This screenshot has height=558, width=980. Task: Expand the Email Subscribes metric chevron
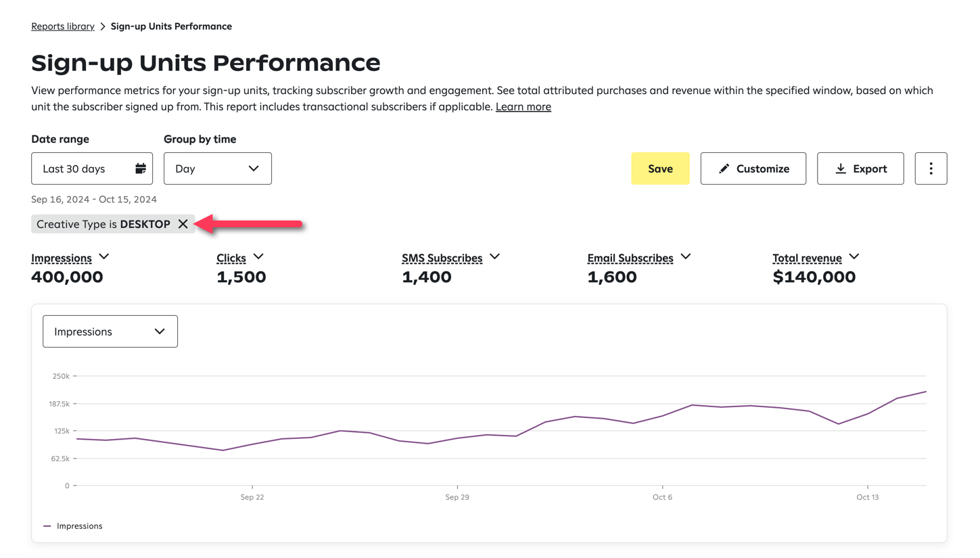point(685,256)
